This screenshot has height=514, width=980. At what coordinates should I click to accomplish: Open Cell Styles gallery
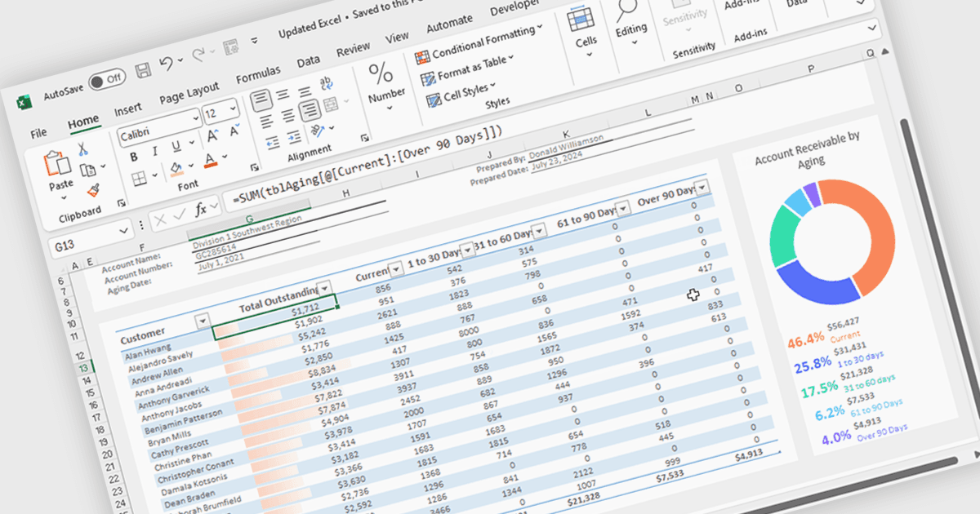(x=460, y=92)
